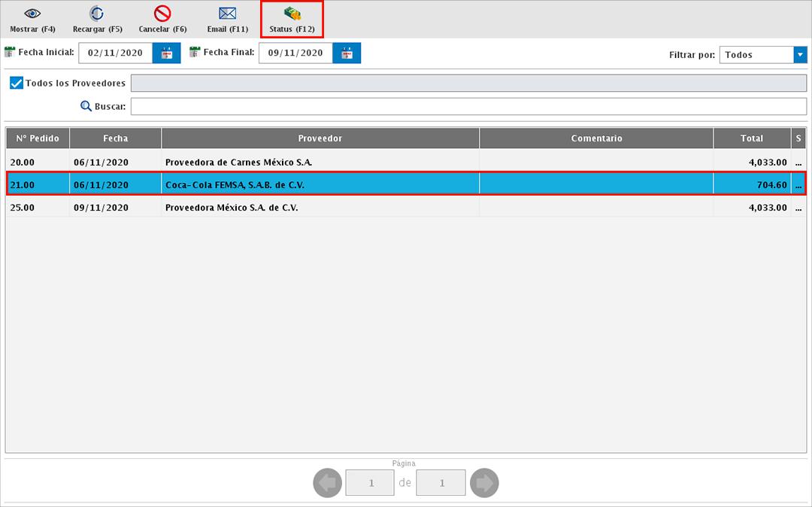Click inside the Buscar search field
This screenshot has width=812, height=507.
[x=468, y=107]
